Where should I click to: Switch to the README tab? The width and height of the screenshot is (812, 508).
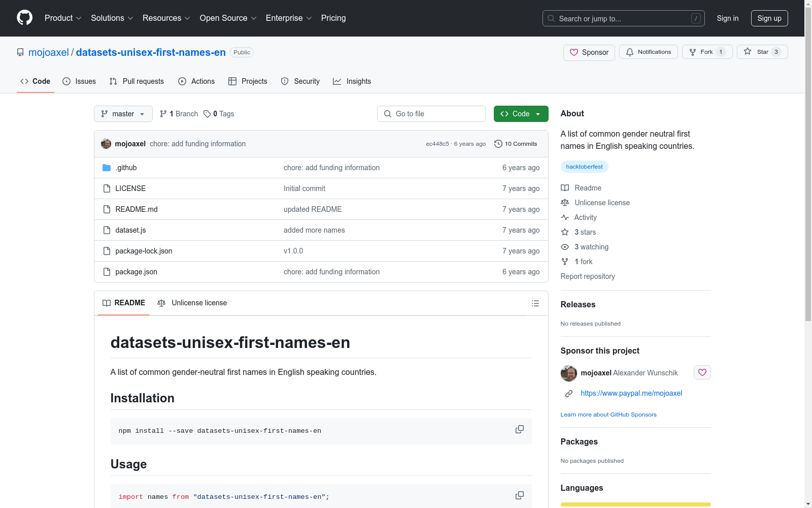[124, 303]
